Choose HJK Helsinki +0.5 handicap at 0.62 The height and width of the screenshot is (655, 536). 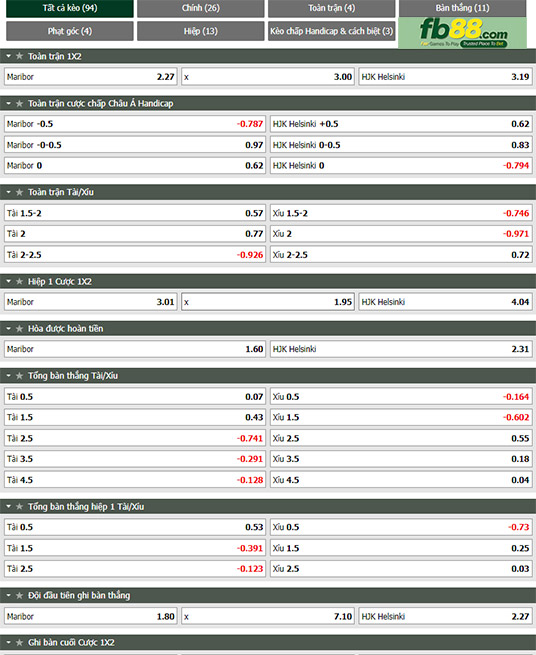pos(401,124)
